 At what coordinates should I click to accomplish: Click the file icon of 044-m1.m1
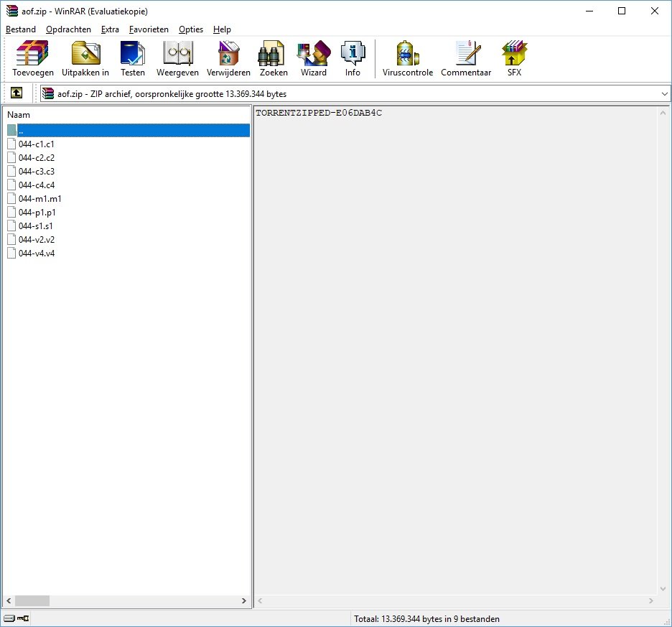coord(11,198)
